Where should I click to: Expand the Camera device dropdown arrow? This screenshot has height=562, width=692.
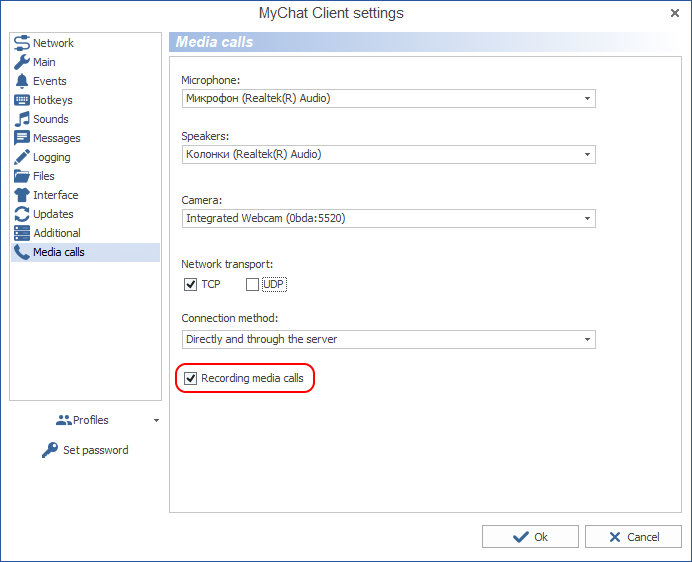(587, 219)
